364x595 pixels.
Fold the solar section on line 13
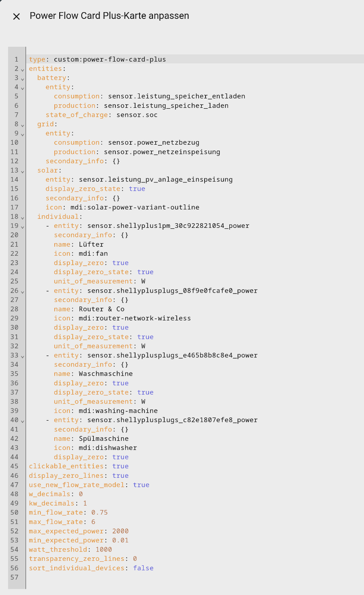point(22,171)
